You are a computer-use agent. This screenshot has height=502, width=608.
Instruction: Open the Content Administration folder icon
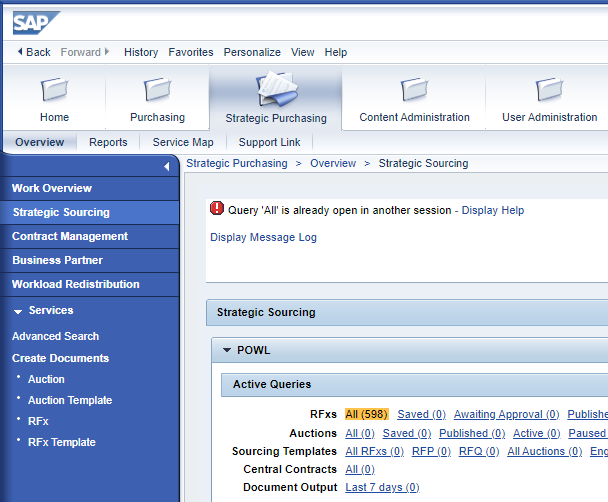[415, 89]
